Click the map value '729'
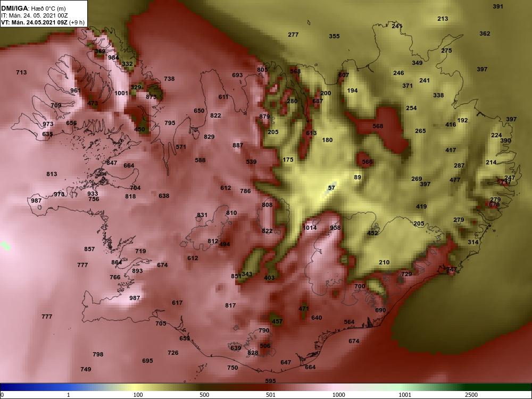532x399 pixels. (x=406, y=274)
